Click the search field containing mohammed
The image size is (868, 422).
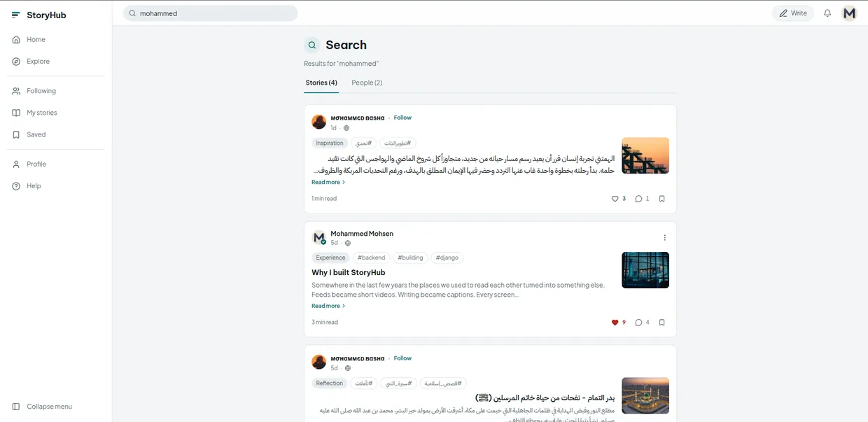coord(211,13)
